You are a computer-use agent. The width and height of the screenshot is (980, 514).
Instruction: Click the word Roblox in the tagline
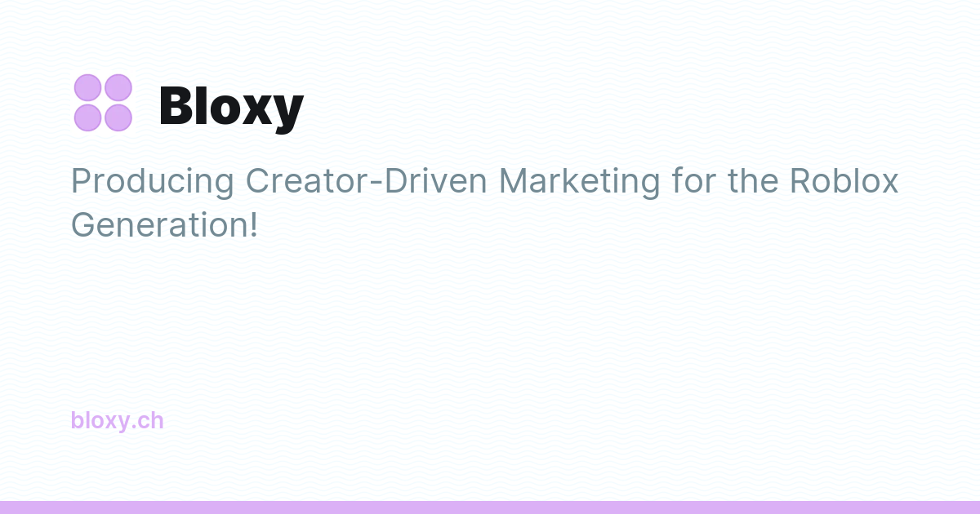click(844, 180)
